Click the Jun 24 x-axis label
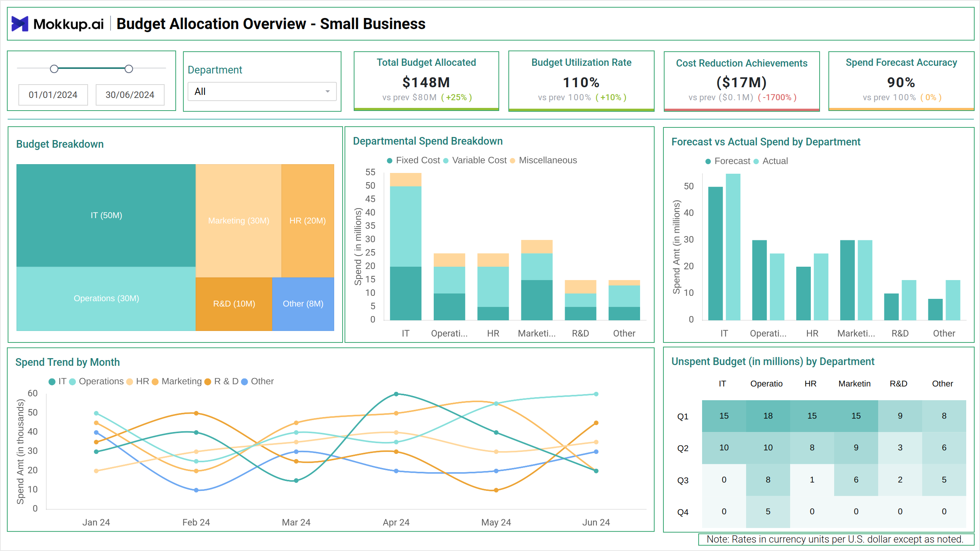 click(x=596, y=522)
